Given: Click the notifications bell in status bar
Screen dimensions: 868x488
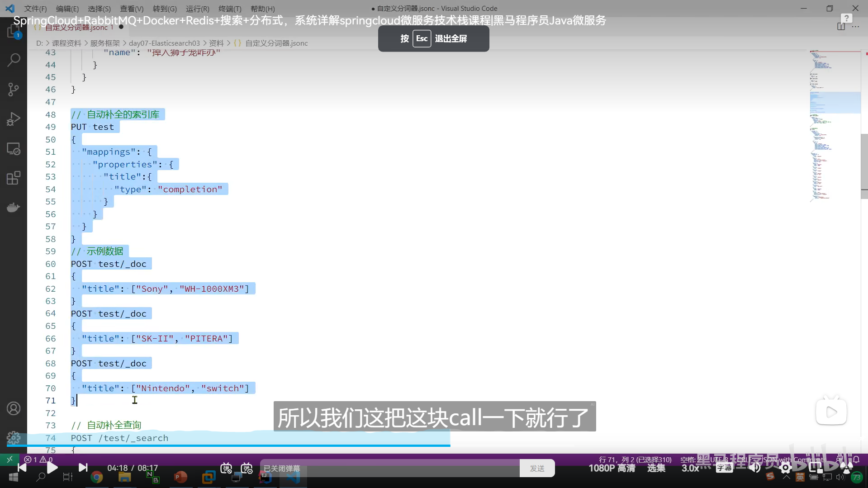Looking at the screenshot, I should coord(856,460).
